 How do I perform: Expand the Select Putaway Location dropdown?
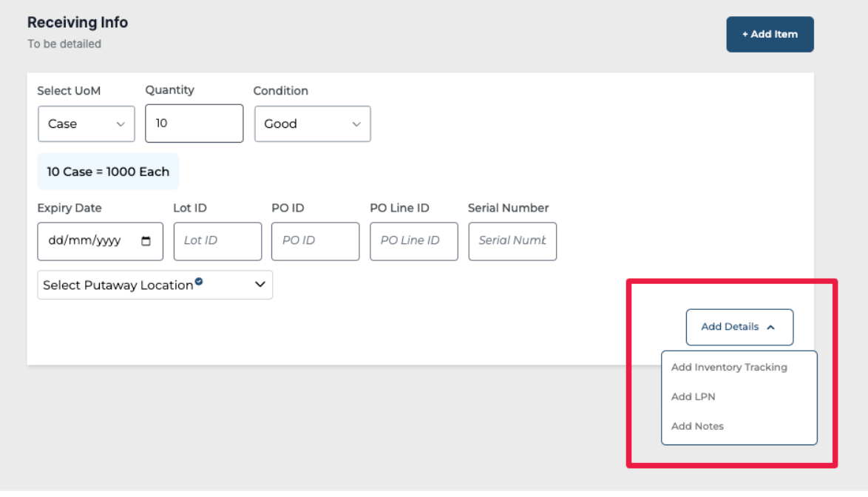155,285
